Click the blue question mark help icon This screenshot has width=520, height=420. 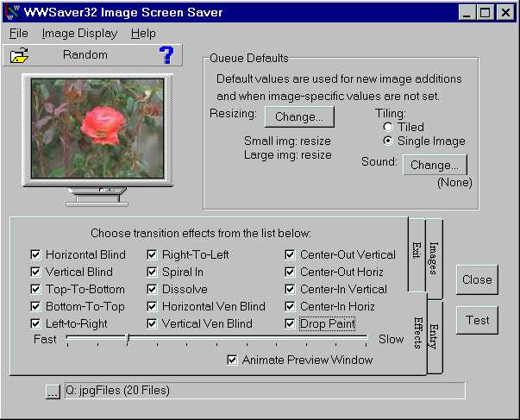166,55
